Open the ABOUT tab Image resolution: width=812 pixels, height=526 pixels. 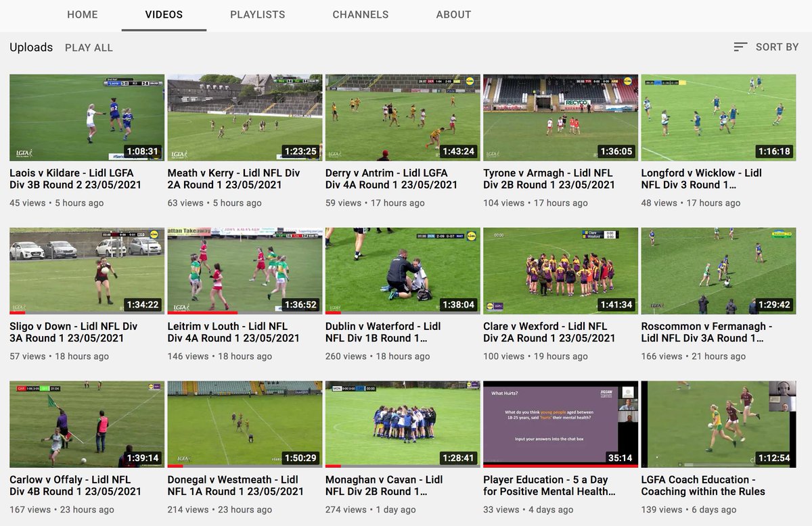point(454,14)
